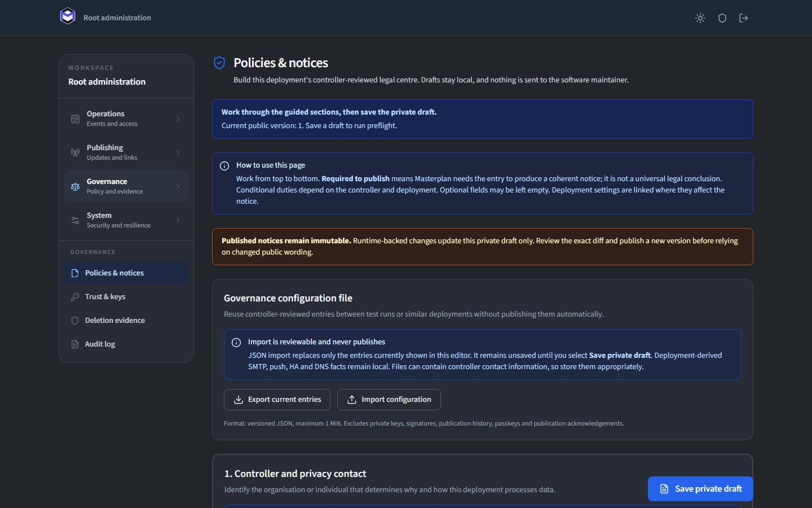Screen dimensions: 812x508
Task: Open the Audit log page
Action: point(126,344)
